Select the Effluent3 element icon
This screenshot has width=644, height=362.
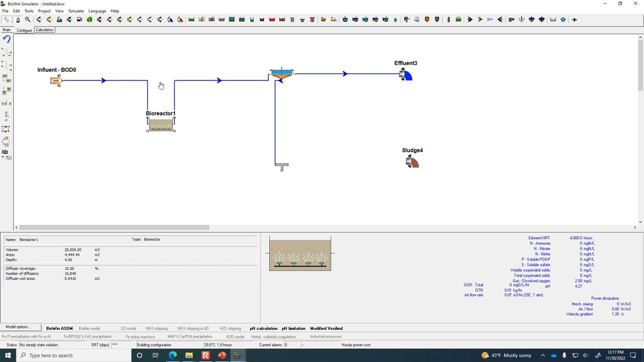[406, 75]
